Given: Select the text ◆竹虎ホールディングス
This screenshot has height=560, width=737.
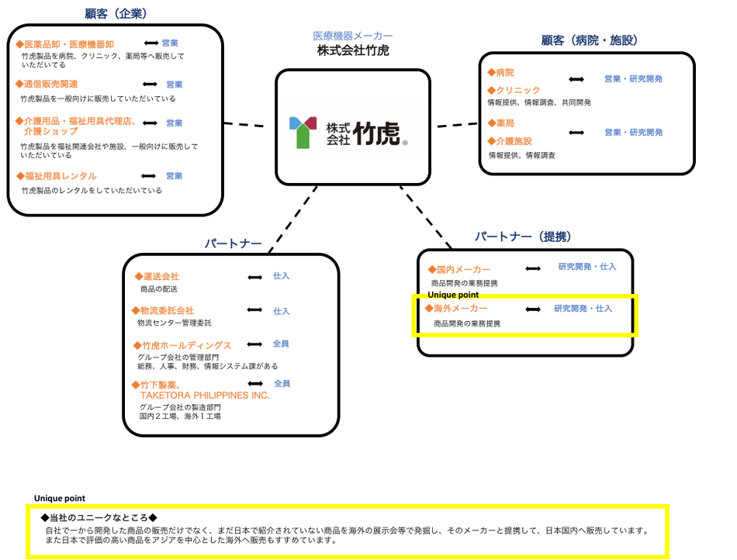Looking at the screenshot, I should (x=182, y=346).
